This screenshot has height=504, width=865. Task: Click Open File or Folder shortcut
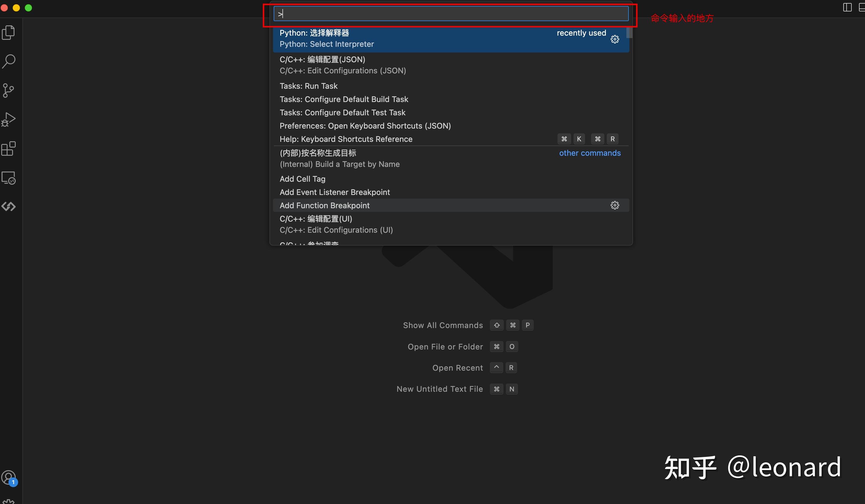click(x=445, y=346)
